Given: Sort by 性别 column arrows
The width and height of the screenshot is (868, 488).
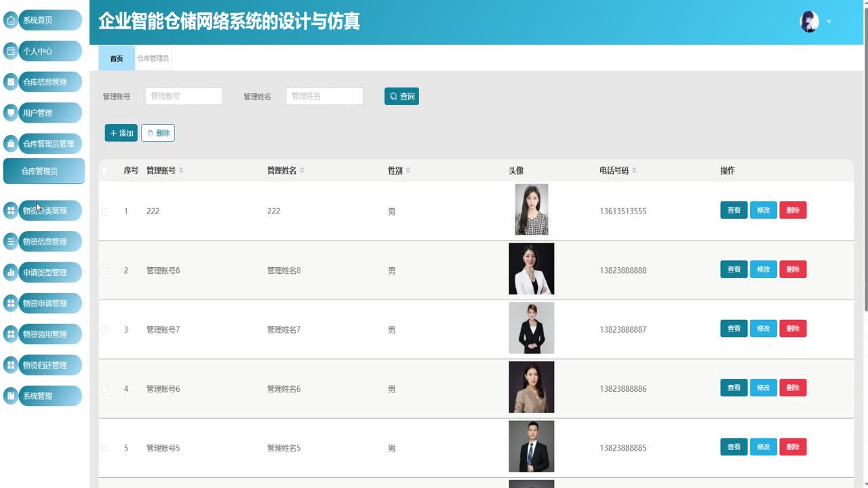Looking at the screenshot, I should [408, 170].
